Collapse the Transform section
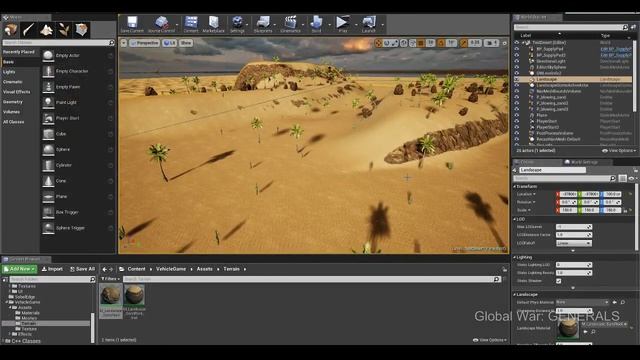 [x=515, y=187]
